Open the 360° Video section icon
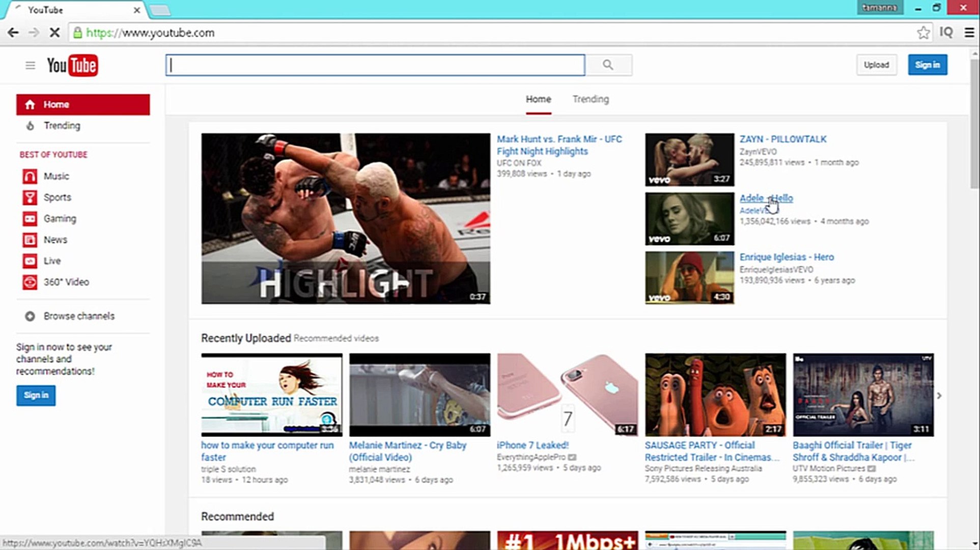Image resolution: width=980 pixels, height=550 pixels. (x=30, y=282)
